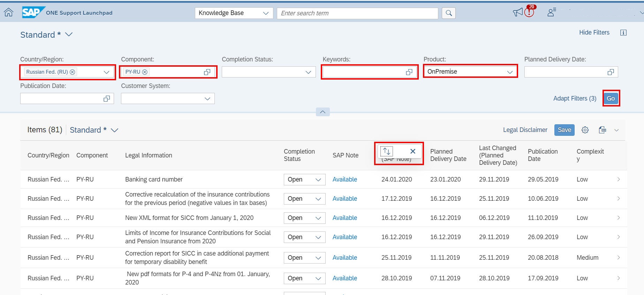Viewport: 644px width, 295px height.
Task: Open Publication Date value help icon
Action: (x=107, y=98)
